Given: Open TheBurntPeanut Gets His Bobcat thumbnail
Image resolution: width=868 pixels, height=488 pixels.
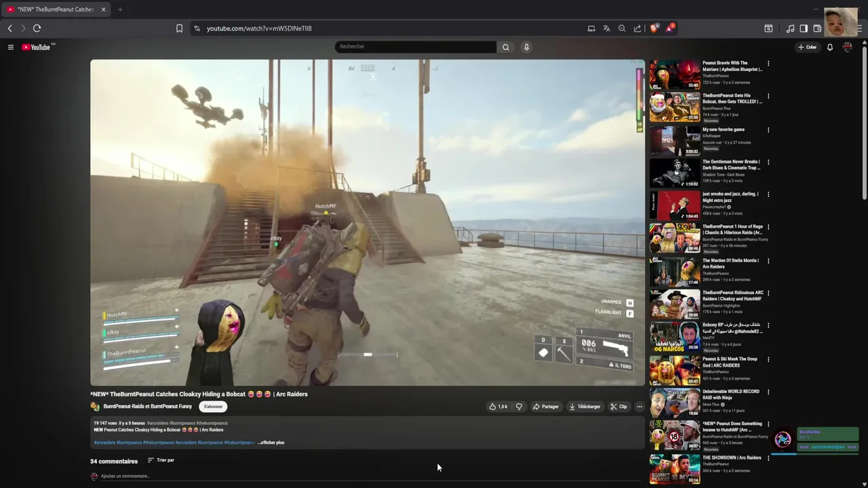Looking at the screenshot, I should 675,107.
